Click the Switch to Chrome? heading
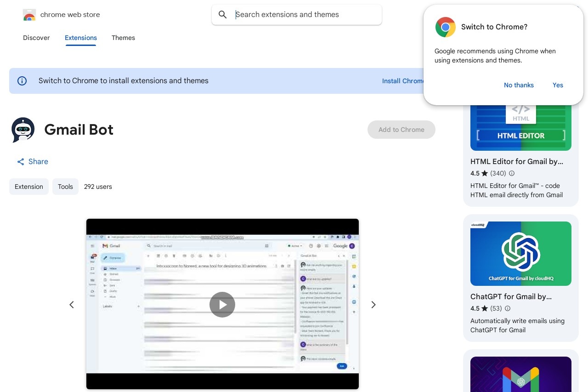Viewport: 588px width, 392px height. coord(494,27)
